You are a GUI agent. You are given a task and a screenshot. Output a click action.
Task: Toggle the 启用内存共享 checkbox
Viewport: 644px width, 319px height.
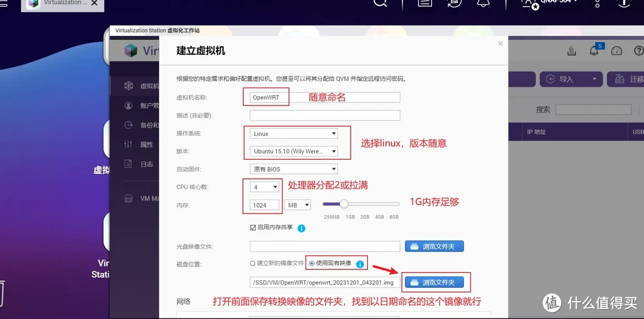(x=253, y=227)
